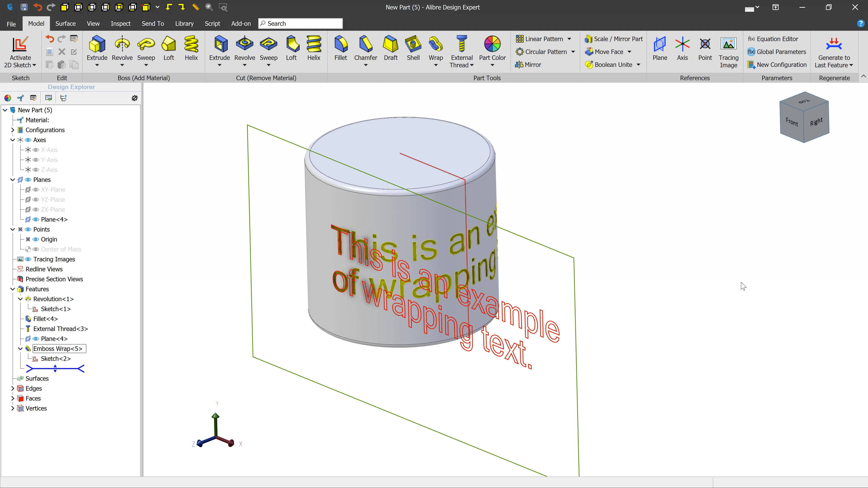Switch to the Surface tab
The image size is (868, 488).
click(x=65, y=23)
